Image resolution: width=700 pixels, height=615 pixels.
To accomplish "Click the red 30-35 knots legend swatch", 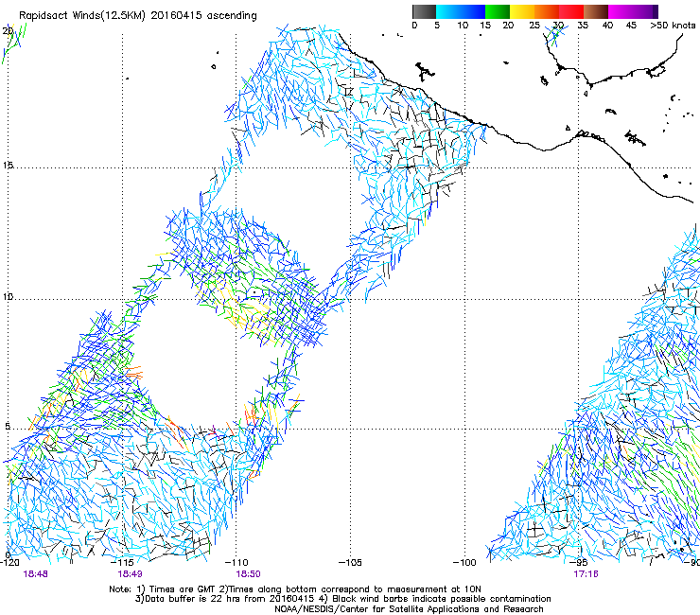I will 571,11.
